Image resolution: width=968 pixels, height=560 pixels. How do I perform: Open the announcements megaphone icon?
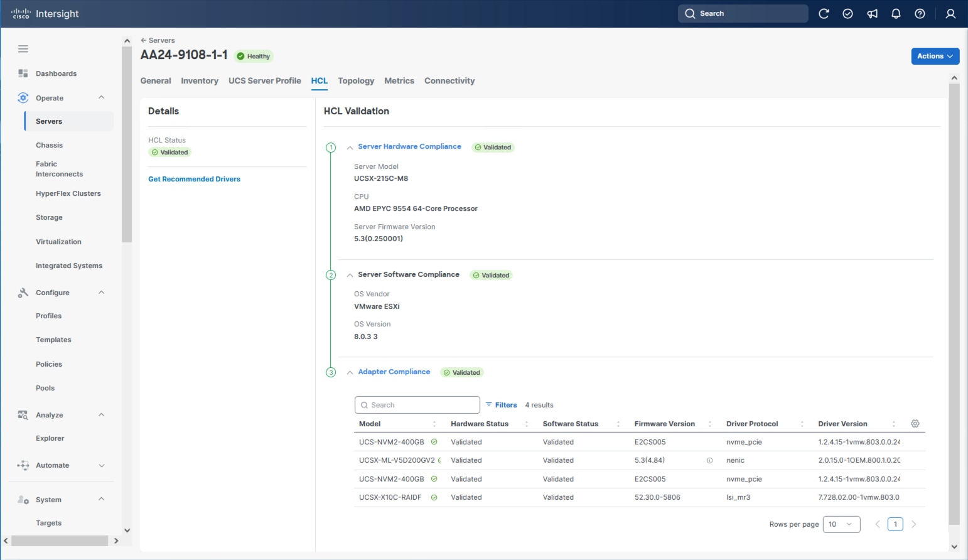872,14
